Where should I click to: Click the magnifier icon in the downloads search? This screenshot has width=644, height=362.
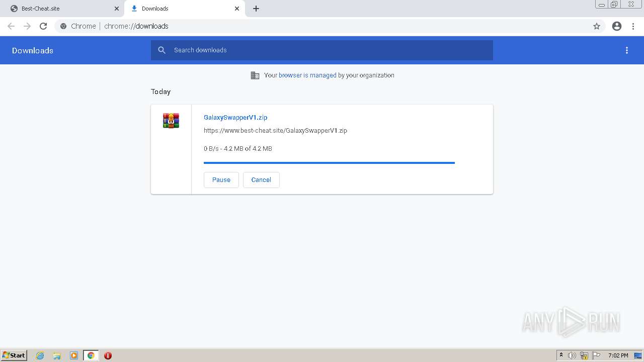162,50
